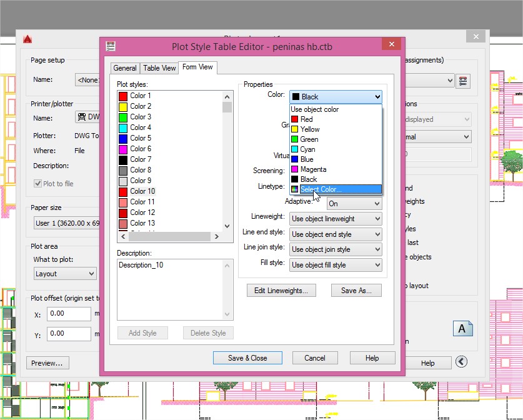
Task: Open the Paper size User 1 field
Action: tap(67, 223)
